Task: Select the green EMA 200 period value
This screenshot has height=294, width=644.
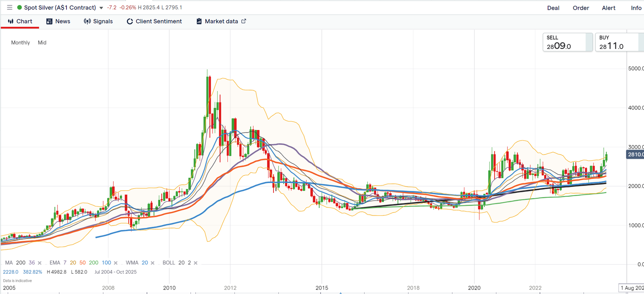Action: coord(94,263)
